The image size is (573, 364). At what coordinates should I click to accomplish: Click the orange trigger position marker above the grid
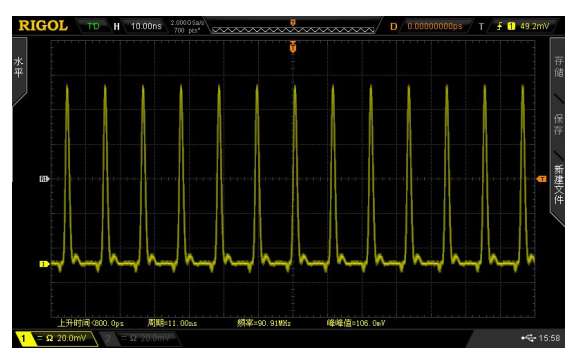click(293, 47)
